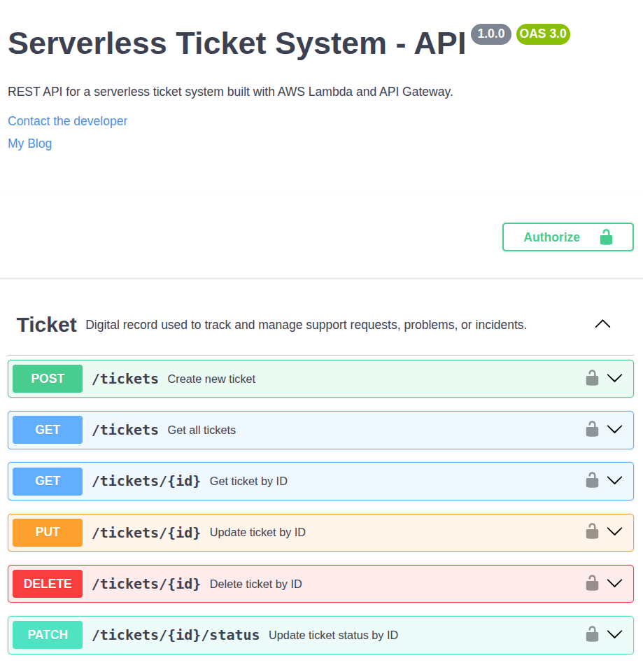This screenshot has width=643, height=672.
Task: Click lock icon on GET /tickets row
Action: tap(592, 430)
